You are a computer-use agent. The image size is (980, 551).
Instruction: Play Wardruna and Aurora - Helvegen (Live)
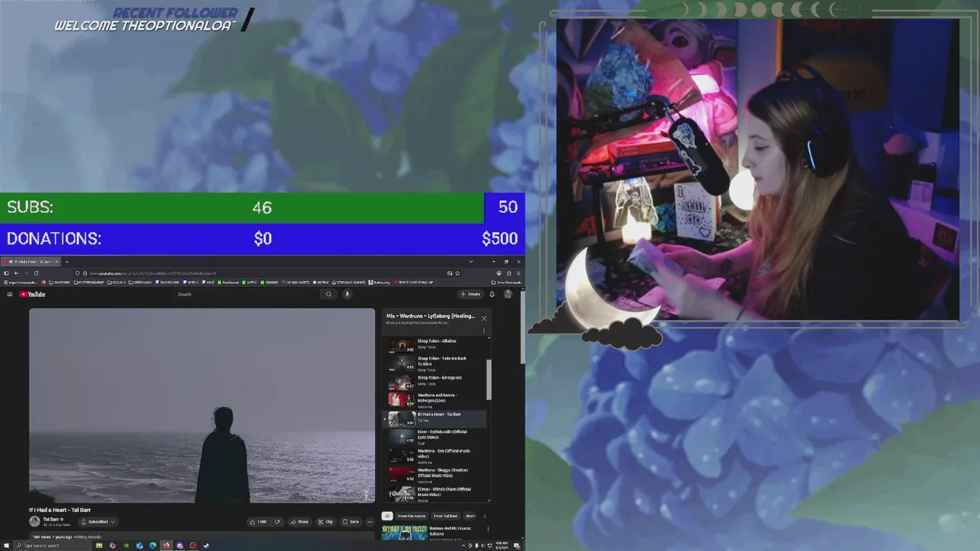tap(435, 400)
